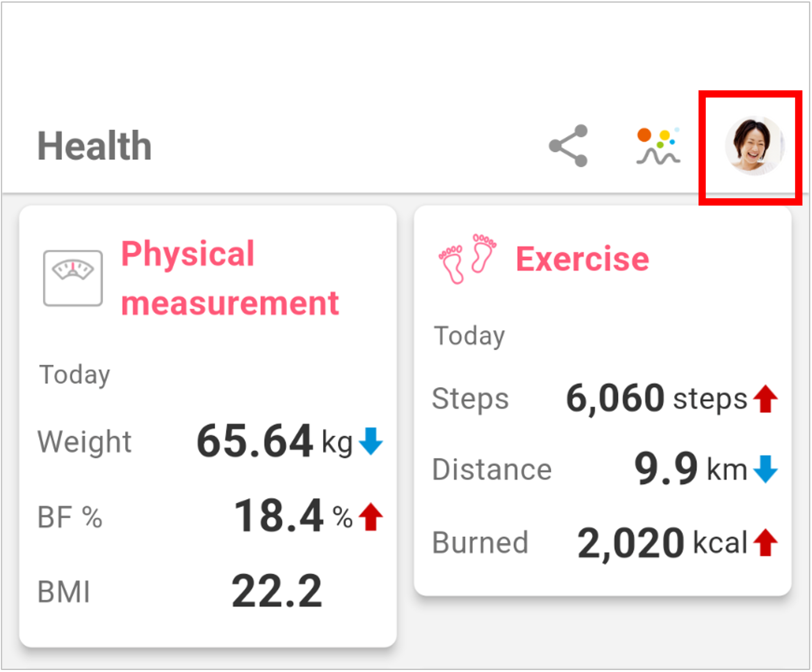Viewport: 812px width, 672px height.
Task: Select the 6,060 steps value
Action: click(657, 398)
